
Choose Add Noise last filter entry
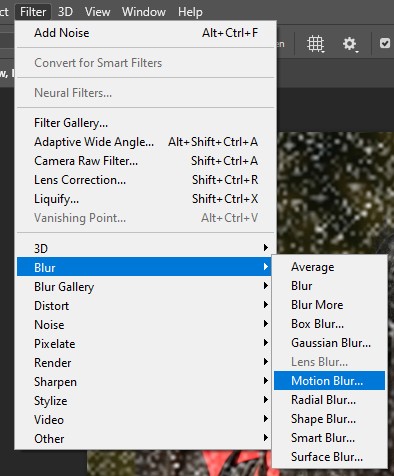click(x=146, y=33)
